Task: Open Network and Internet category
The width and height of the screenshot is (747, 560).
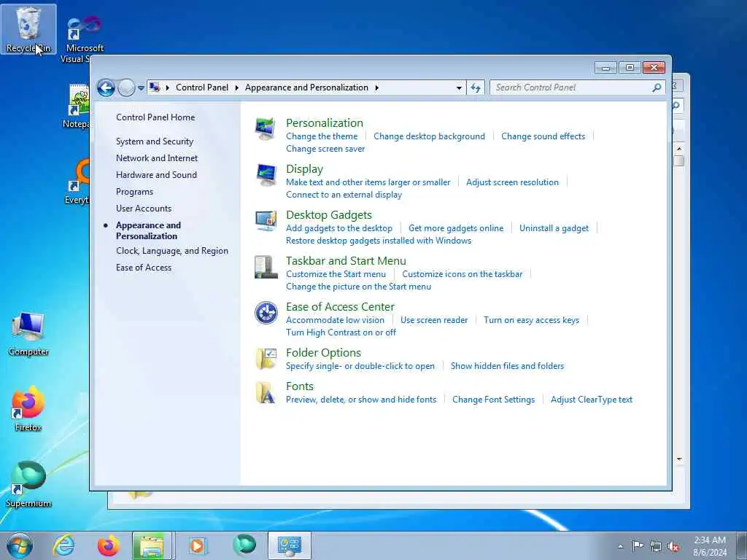Action: 157,158
